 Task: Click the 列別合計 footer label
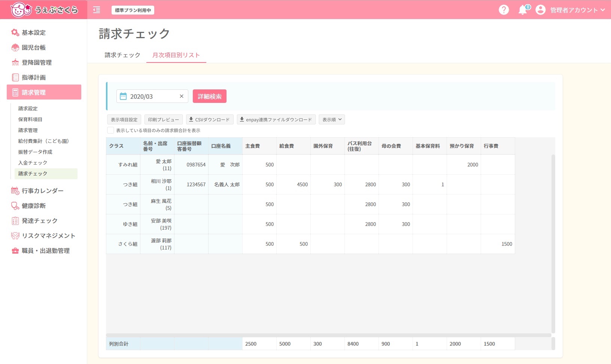pos(119,344)
